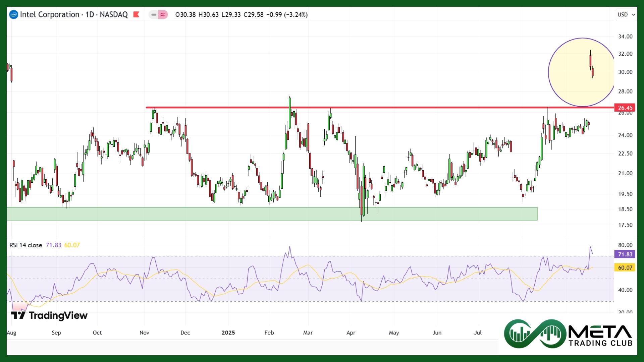Click the TradingView logo
The width and height of the screenshot is (644, 362).
click(49, 315)
